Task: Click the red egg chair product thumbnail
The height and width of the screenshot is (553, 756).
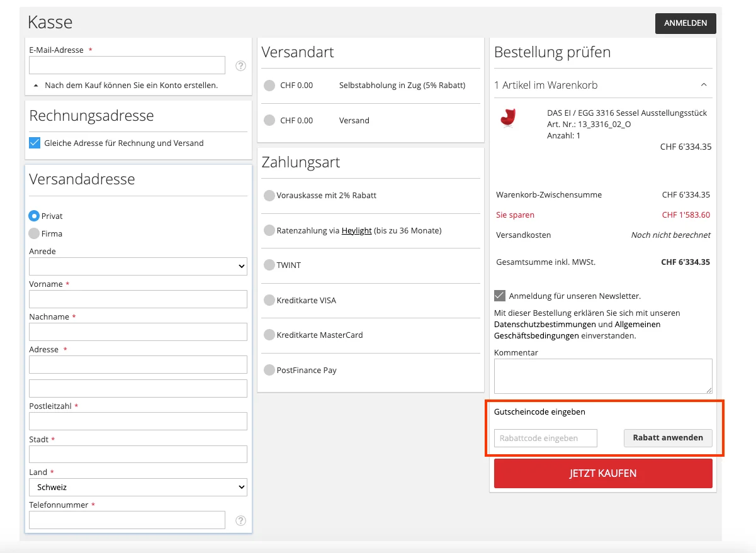Action: 507,118
